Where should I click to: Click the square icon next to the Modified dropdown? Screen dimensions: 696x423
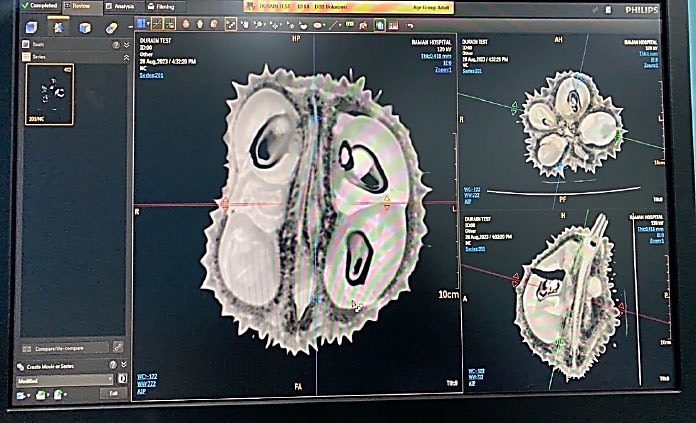(x=120, y=378)
